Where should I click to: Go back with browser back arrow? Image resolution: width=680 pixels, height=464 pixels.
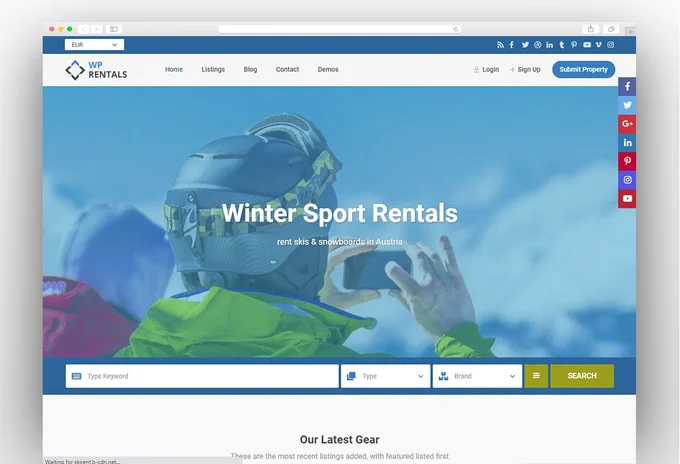click(84, 29)
